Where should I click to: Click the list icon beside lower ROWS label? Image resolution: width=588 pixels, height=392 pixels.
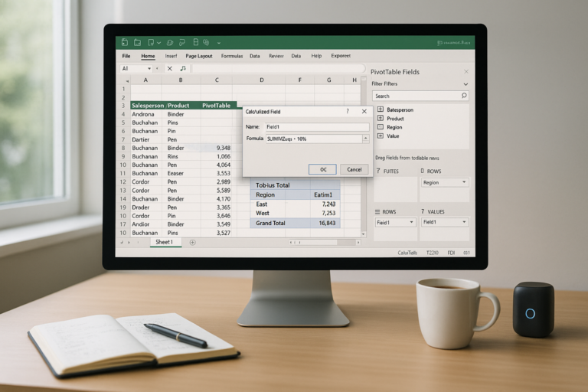[377, 211]
